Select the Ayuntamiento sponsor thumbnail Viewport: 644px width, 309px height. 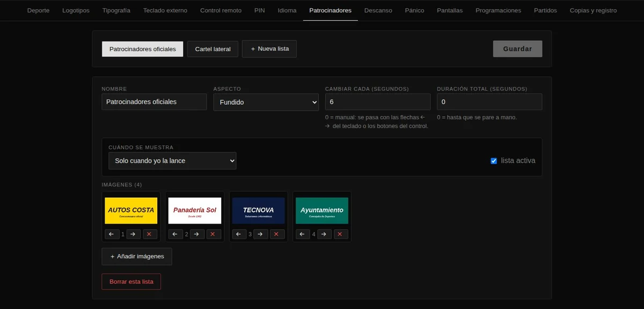click(x=322, y=211)
